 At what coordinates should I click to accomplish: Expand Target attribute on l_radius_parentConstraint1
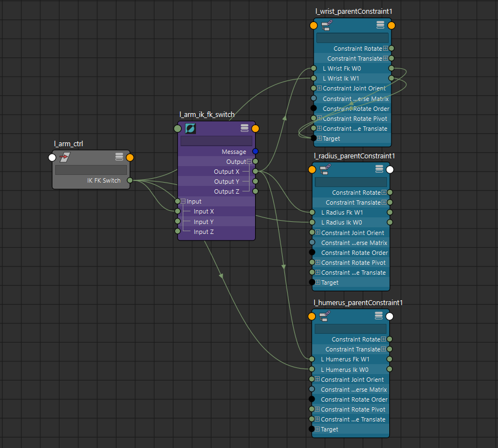317,282
